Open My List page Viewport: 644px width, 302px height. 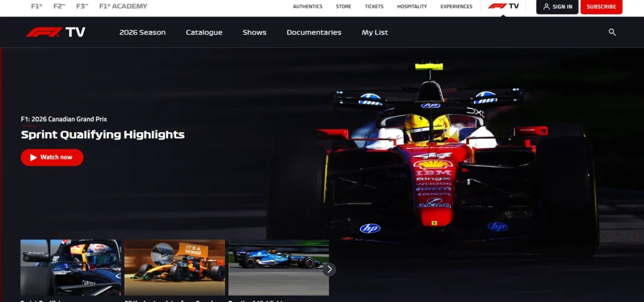tap(375, 33)
